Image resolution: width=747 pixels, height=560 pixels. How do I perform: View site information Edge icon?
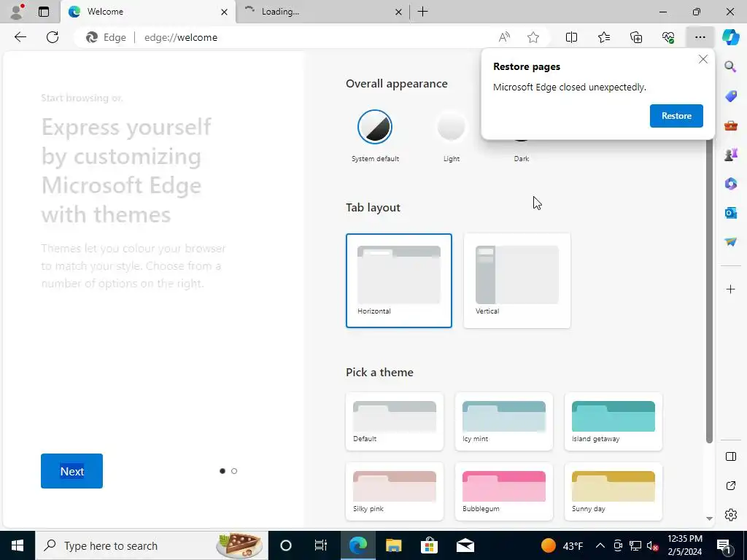click(106, 37)
